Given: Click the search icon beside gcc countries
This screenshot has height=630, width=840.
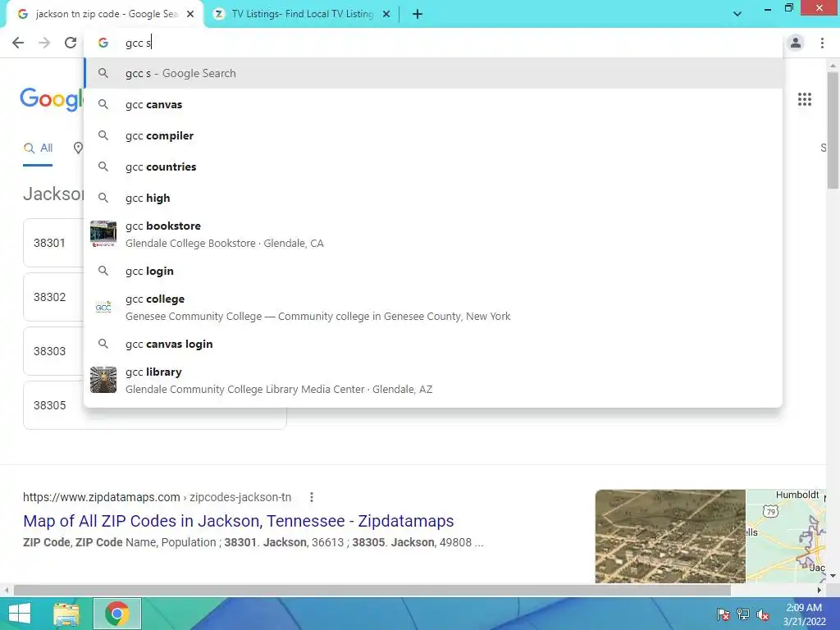Looking at the screenshot, I should coord(103,167).
